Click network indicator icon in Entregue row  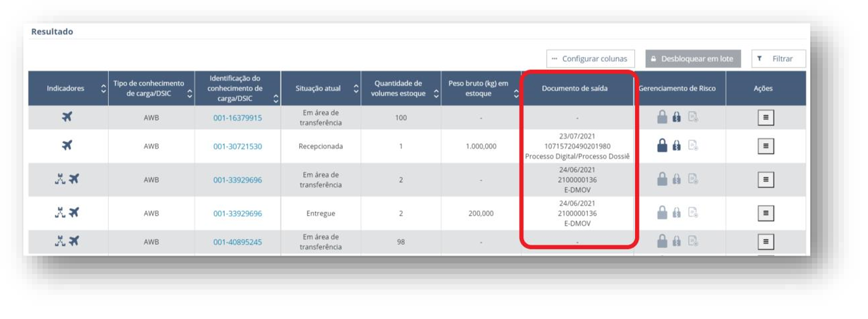60,212
